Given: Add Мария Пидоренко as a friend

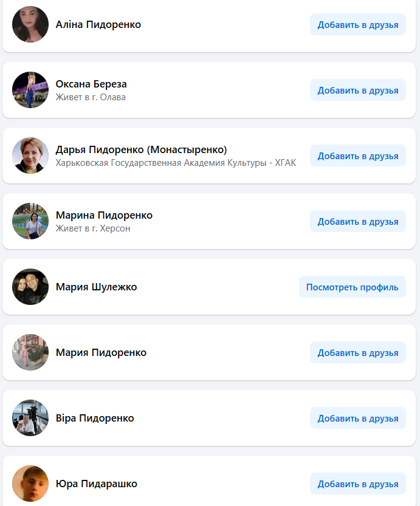Looking at the screenshot, I should click(x=357, y=352).
